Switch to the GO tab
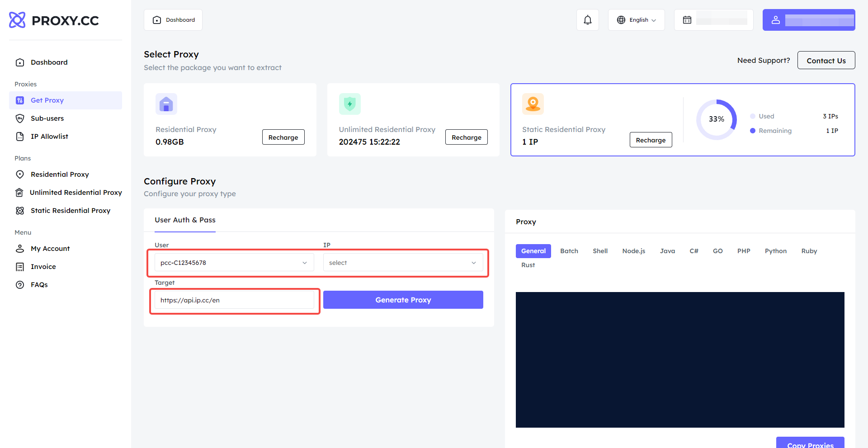This screenshot has height=448, width=868. coord(718,251)
